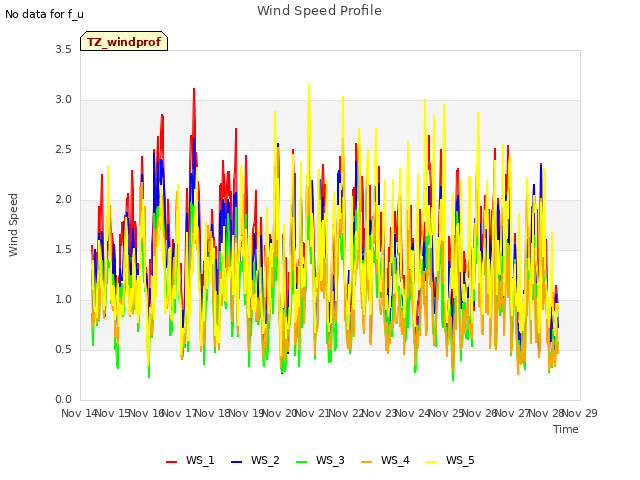Click the 3.5 y-axis tick value
Screen dimensions: 640x480
coord(63,49)
